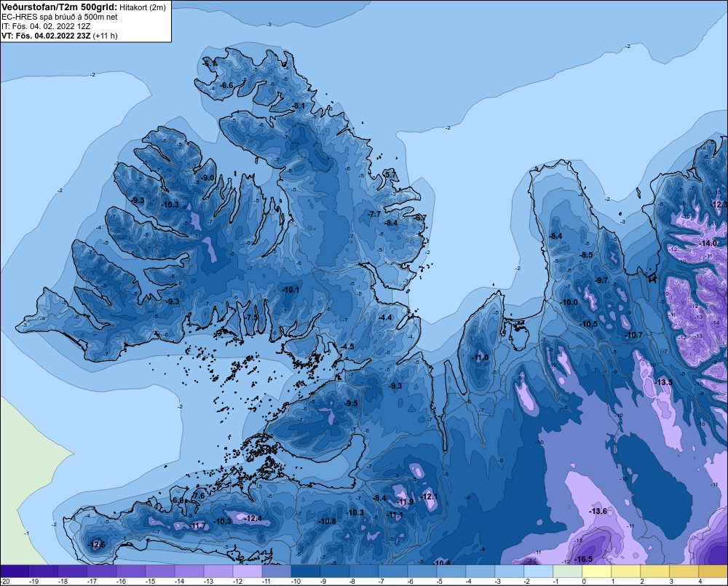Click the -10.5 temperature value on the map
Image resolution: width=728 pixels, height=586 pixels.
coord(589,324)
